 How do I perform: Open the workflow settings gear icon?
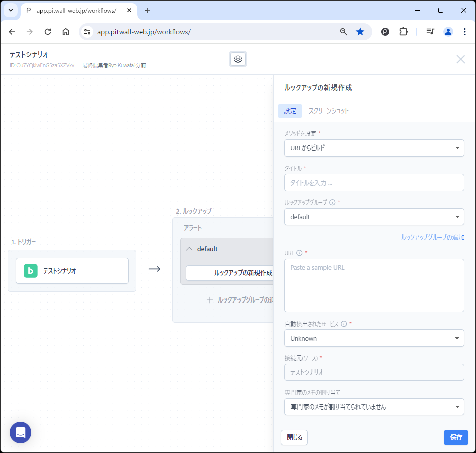238,59
